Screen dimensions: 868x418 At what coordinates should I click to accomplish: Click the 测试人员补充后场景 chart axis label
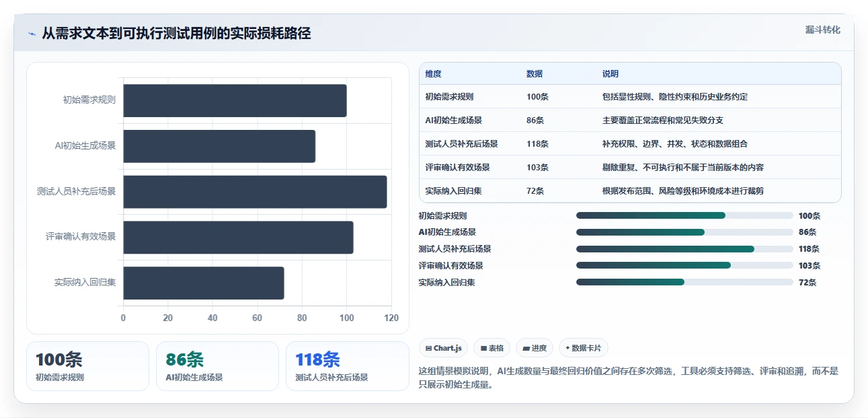tap(77, 191)
